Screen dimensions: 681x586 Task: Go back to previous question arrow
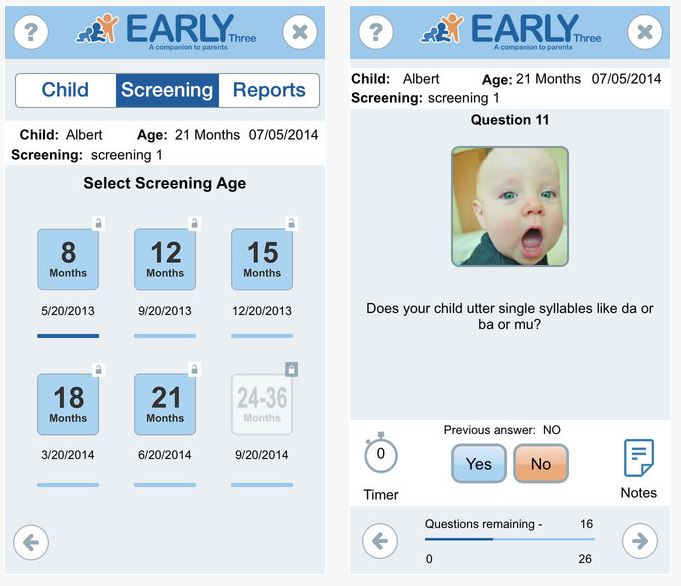[379, 541]
